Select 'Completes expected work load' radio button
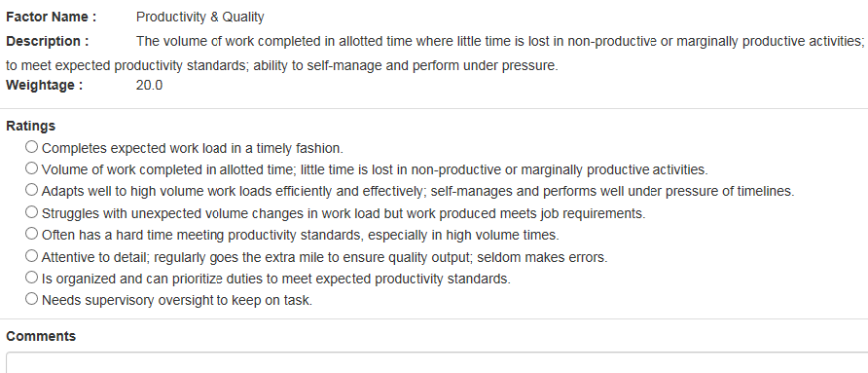The height and width of the screenshot is (373, 868). 31,147
